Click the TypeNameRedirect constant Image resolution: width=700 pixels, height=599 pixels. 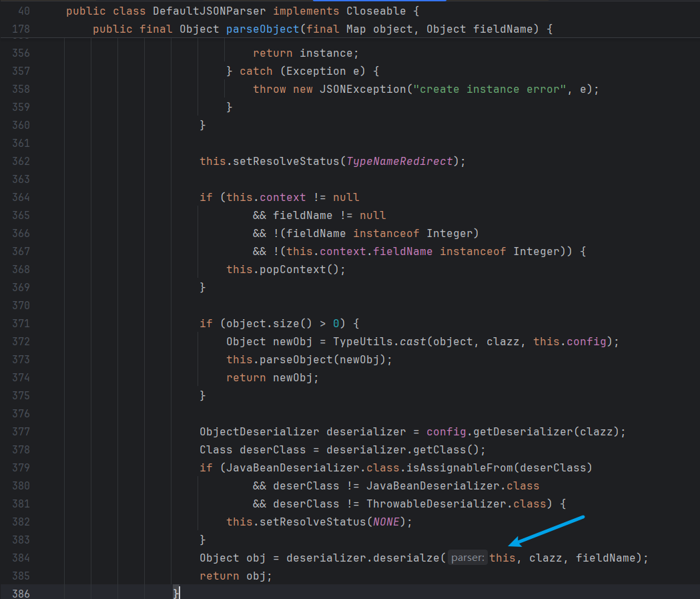400,161
